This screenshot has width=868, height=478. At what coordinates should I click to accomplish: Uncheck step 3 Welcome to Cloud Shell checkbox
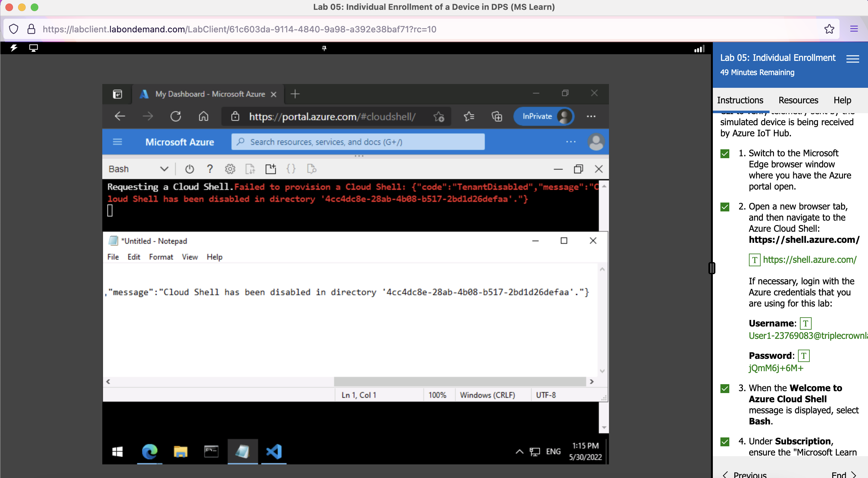(x=725, y=389)
